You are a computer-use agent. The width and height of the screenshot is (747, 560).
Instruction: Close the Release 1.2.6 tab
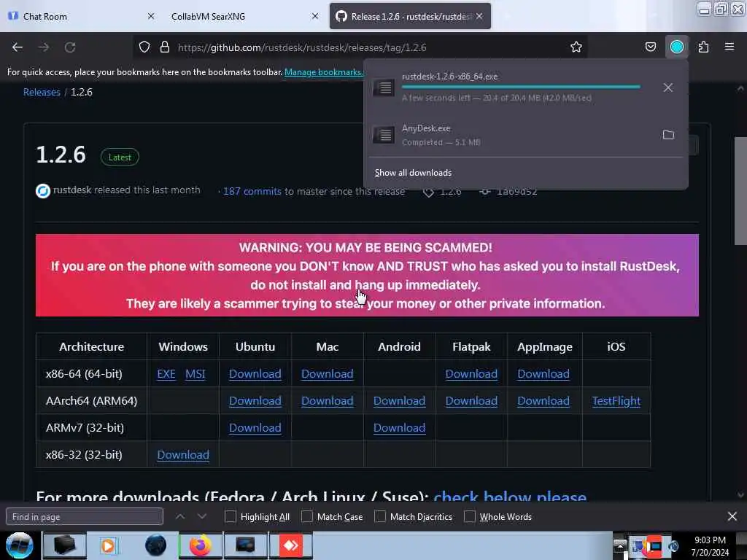tap(479, 16)
